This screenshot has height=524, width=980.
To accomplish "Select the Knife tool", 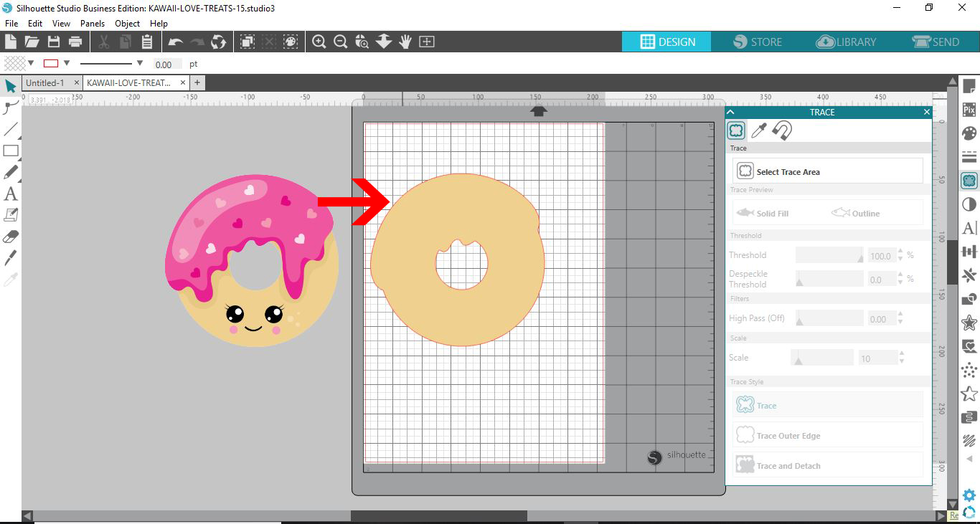I will pos(11,258).
